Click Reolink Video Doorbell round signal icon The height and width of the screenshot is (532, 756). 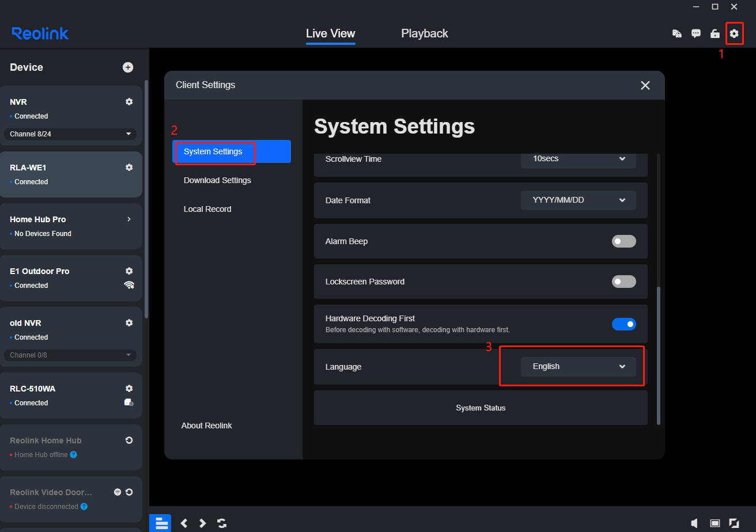pyautogui.click(x=118, y=492)
